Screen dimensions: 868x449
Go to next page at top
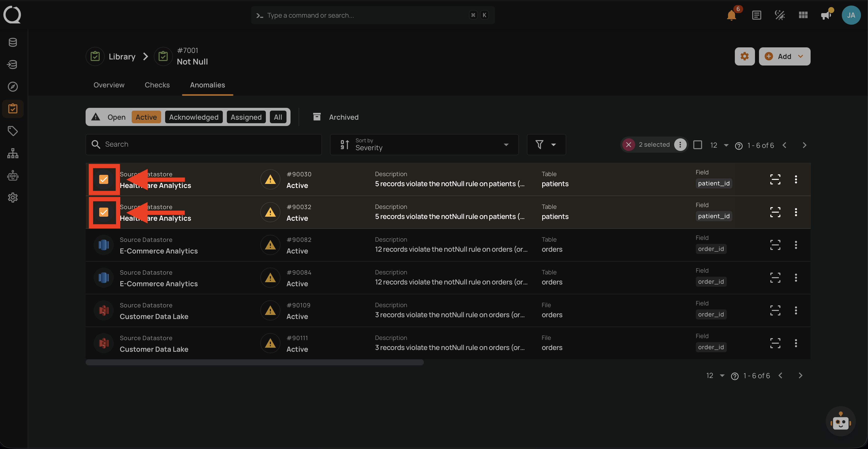coord(804,145)
